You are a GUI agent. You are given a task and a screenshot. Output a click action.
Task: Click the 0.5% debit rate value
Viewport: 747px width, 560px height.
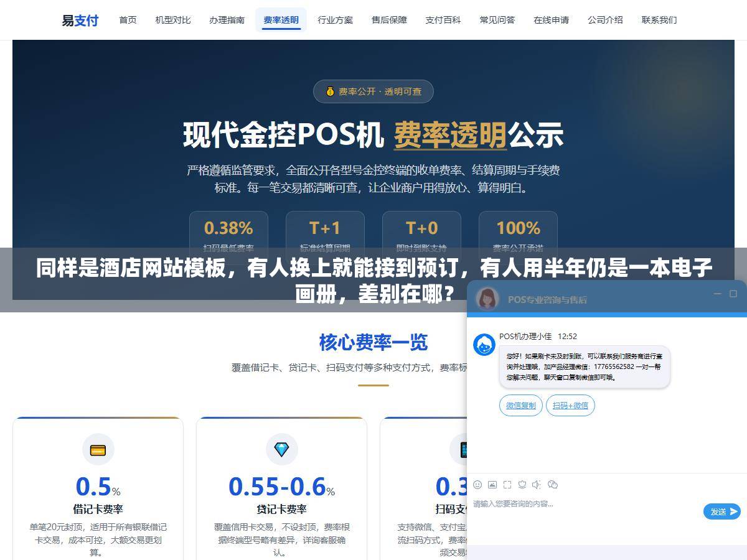point(98,487)
